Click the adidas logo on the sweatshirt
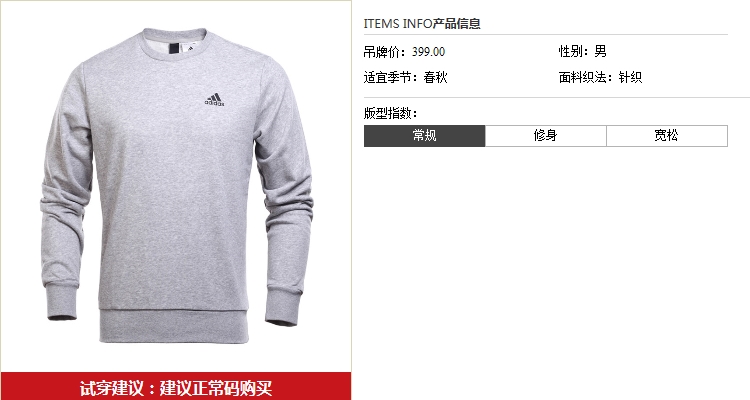750x400 pixels. pyautogui.click(x=214, y=100)
